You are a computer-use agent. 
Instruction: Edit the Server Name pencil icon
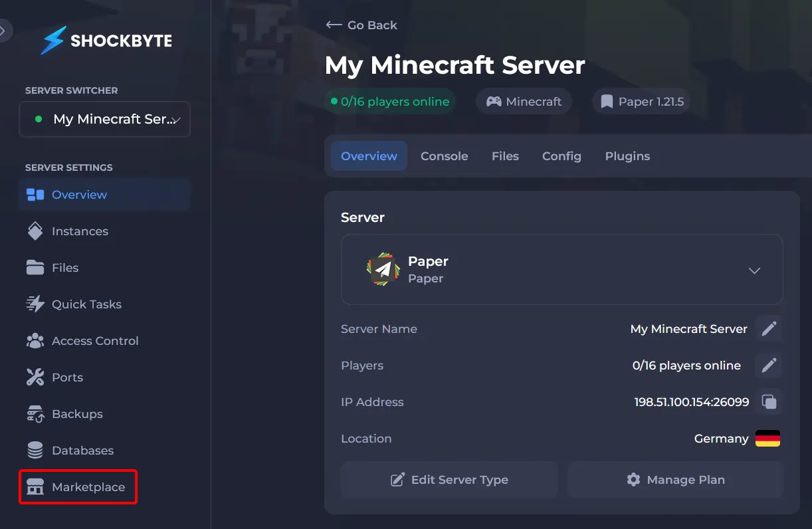coord(769,329)
